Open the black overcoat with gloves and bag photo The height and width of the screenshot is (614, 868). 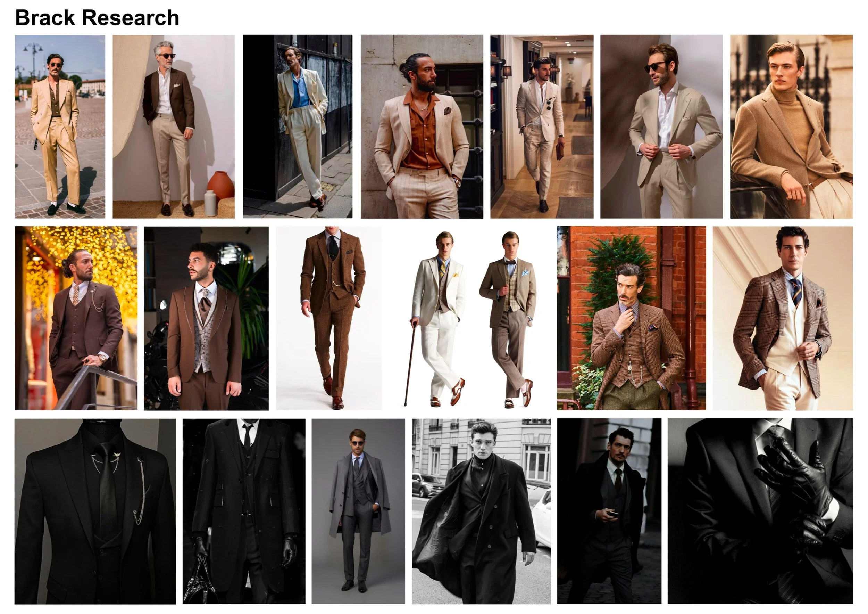pos(244,511)
